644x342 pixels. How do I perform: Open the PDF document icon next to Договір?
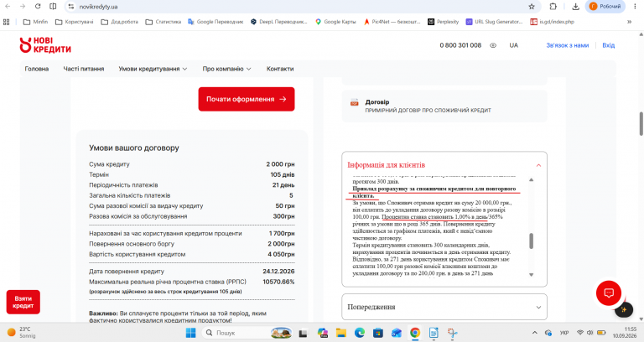coord(354,102)
